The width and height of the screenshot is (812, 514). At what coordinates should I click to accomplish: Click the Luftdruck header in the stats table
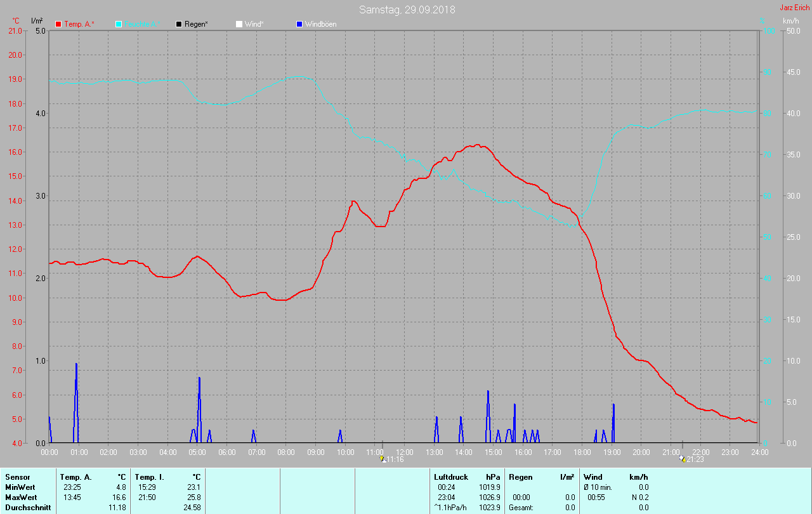coord(451,477)
